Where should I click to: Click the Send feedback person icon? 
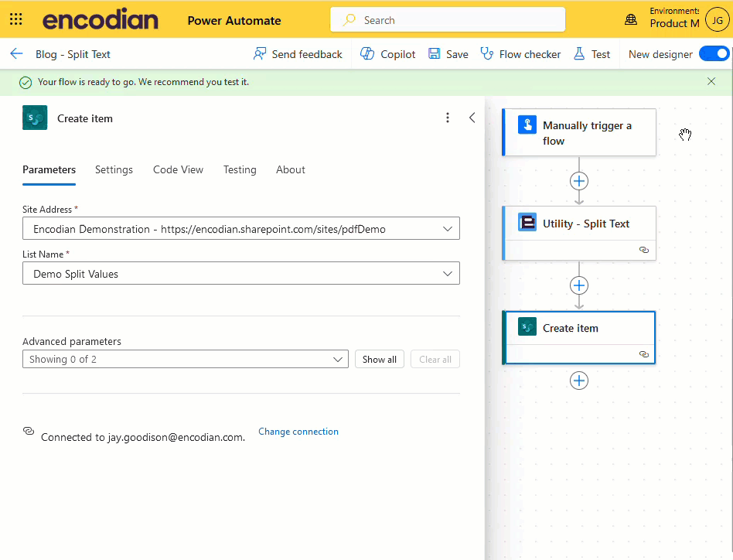coord(260,53)
